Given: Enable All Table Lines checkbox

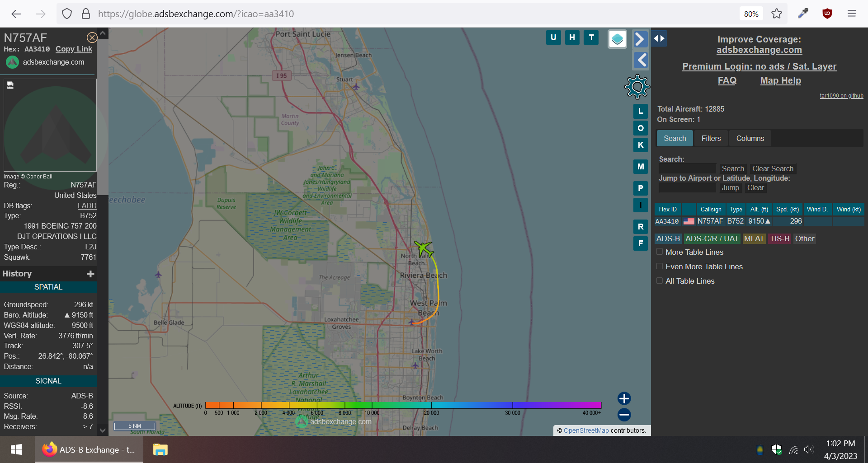Looking at the screenshot, I should pyautogui.click(x=660, y=281).
